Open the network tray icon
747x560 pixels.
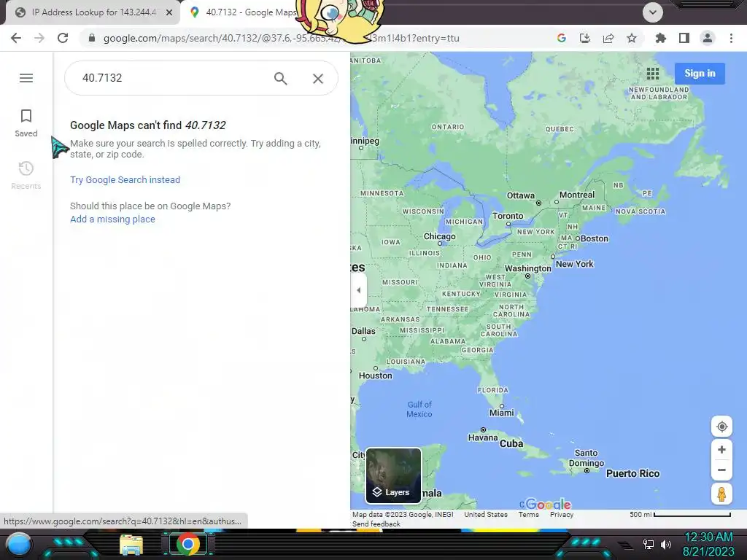click(648, 544)
